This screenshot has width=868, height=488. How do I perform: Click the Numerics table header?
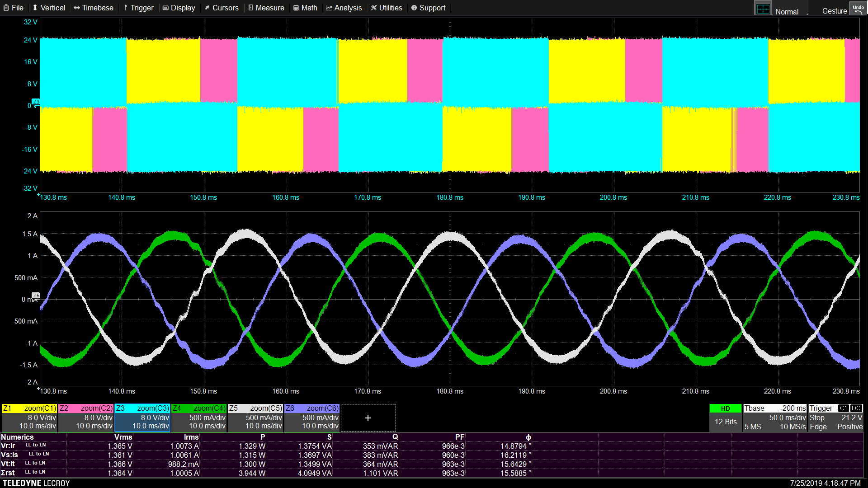pyautogui.click(x=17, y=437)
